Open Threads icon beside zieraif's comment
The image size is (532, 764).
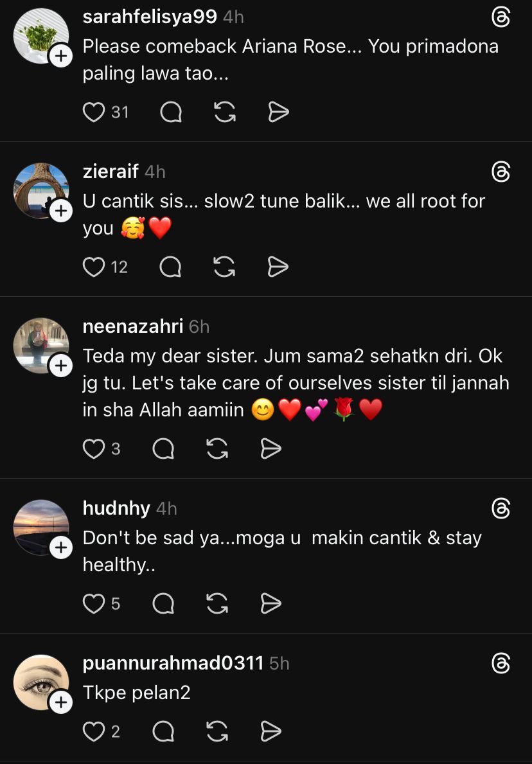pos(501,172)
